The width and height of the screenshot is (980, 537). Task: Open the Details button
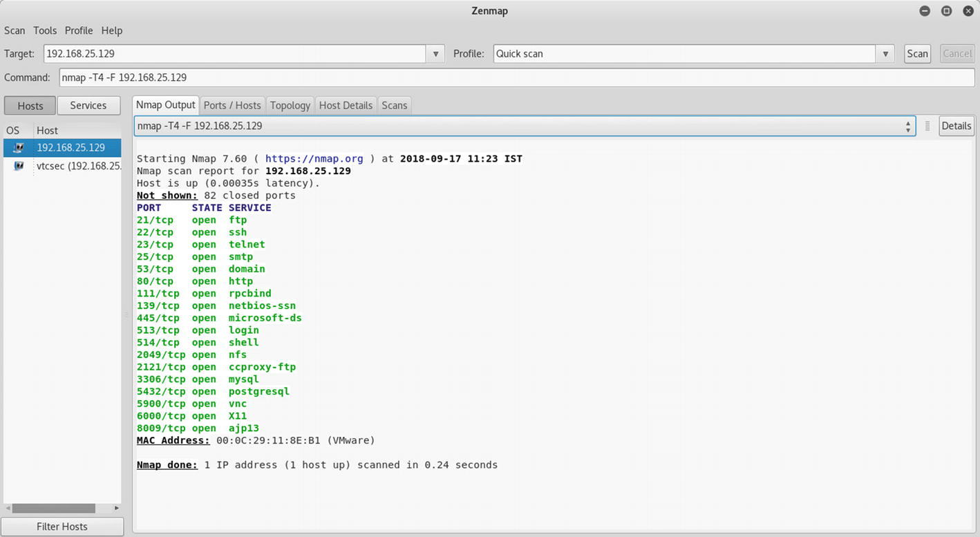pyautogui.click(x=957, y=126)
